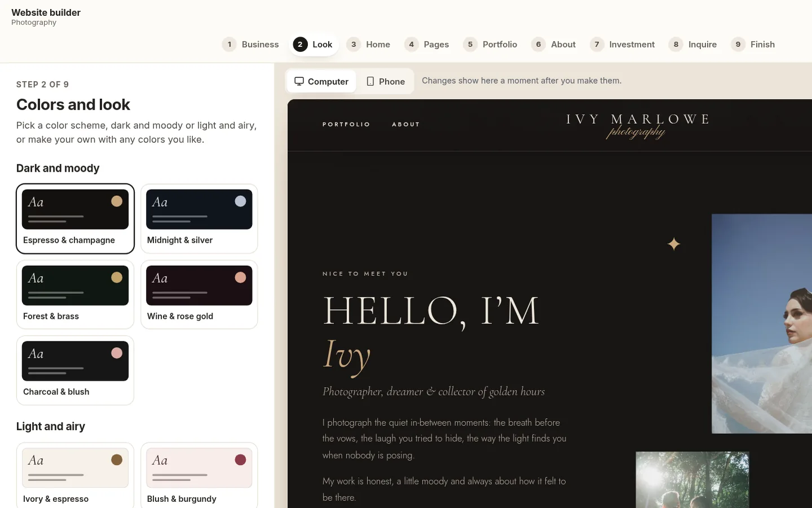Click the "NICE TO MEET YOU" text
Image resolution: width=812 pixels, height=508 pixels.
point(365,274)
